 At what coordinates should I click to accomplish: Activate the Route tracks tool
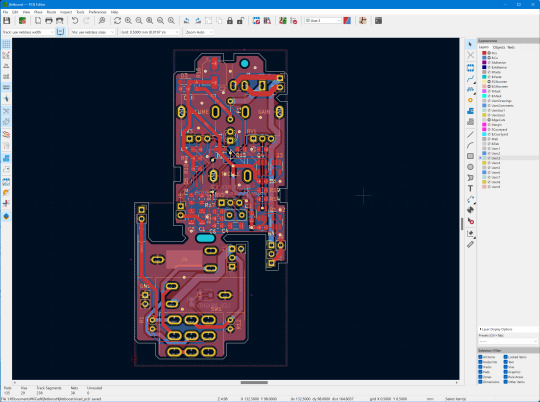(470, 79)
